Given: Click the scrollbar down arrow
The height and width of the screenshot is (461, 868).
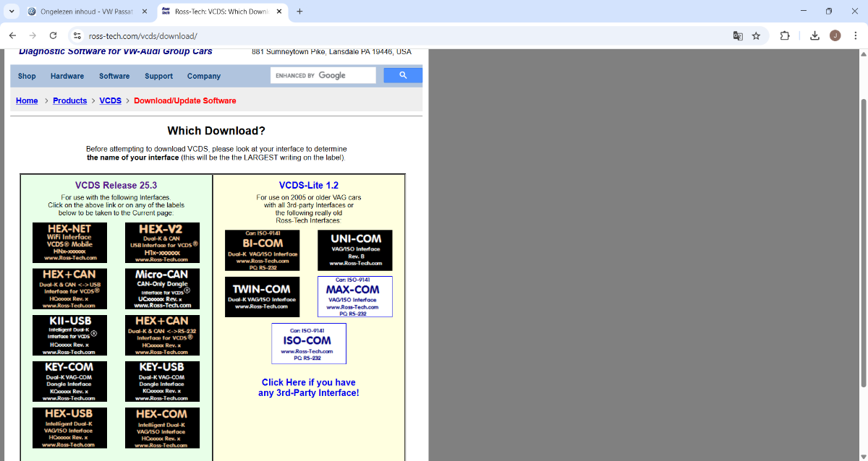Looking at the screenshot, I should (863, 455).
